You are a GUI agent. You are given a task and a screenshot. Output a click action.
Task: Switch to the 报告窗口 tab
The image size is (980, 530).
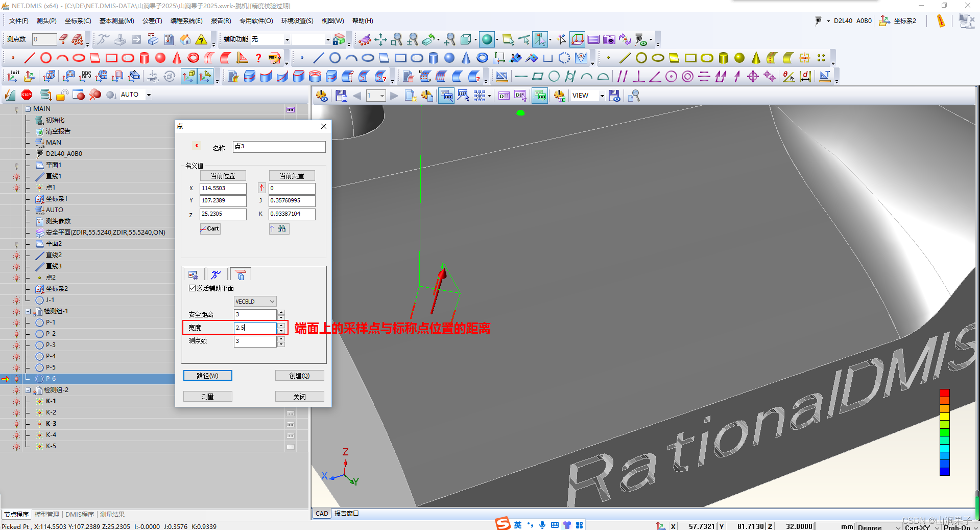[346, 513]
